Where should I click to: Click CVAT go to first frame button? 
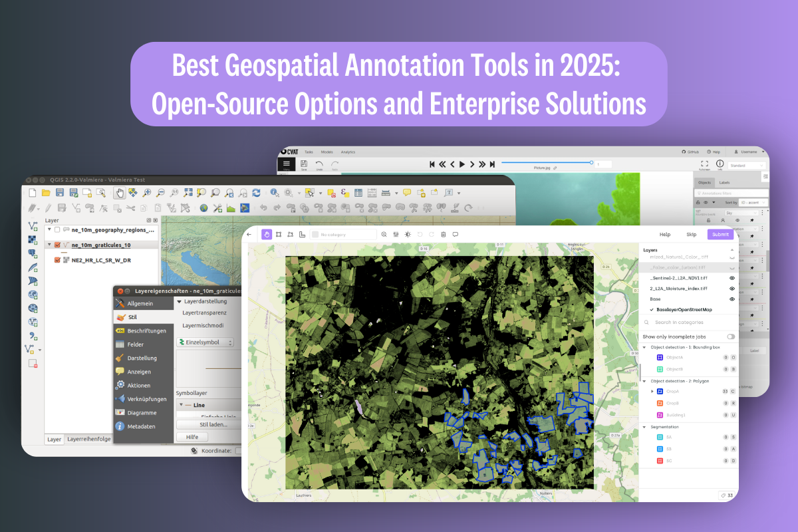432,164
